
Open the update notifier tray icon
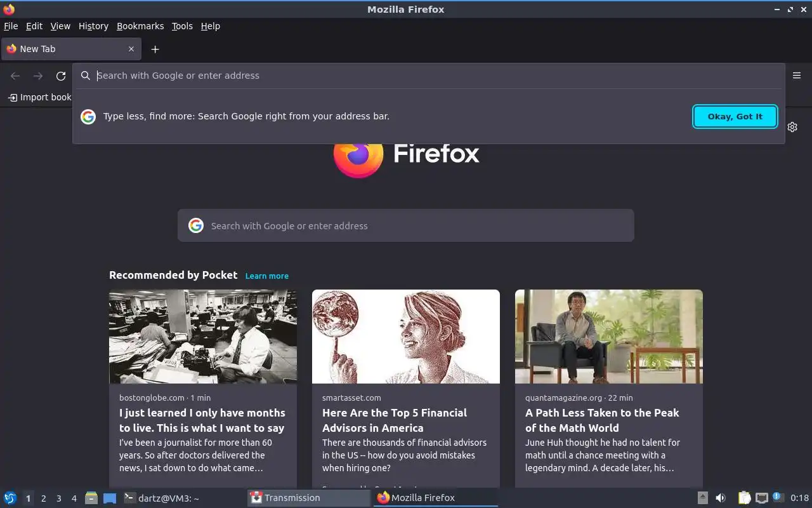coord(778,498)
